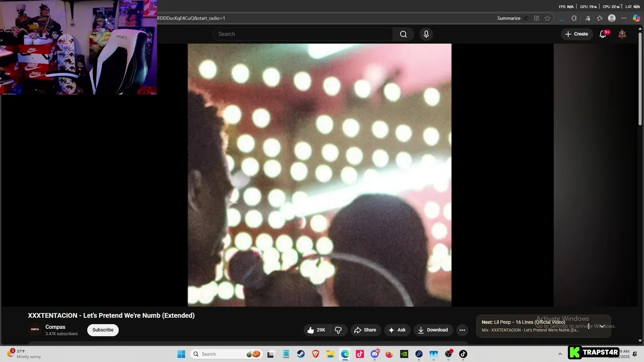644x362 pixels.
Task: Open Edge settings and more menu
Action: [624, 18]
